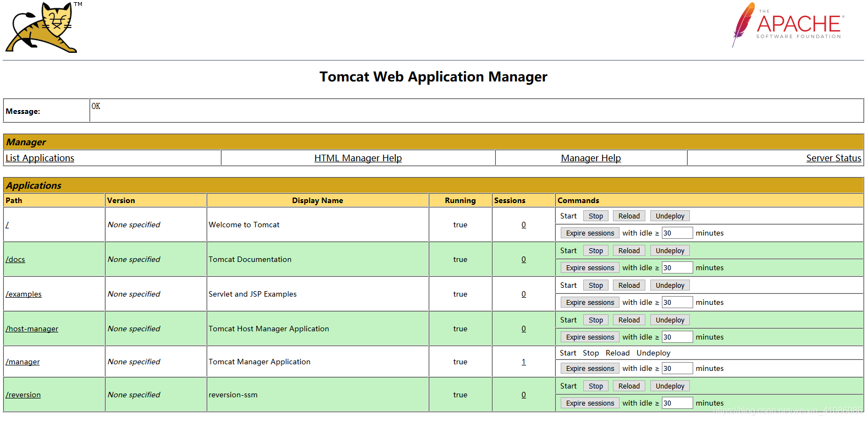The width and height of the screenshot is (868, 421).
Task: Open the root / application path
Action: tap(7, 225)
